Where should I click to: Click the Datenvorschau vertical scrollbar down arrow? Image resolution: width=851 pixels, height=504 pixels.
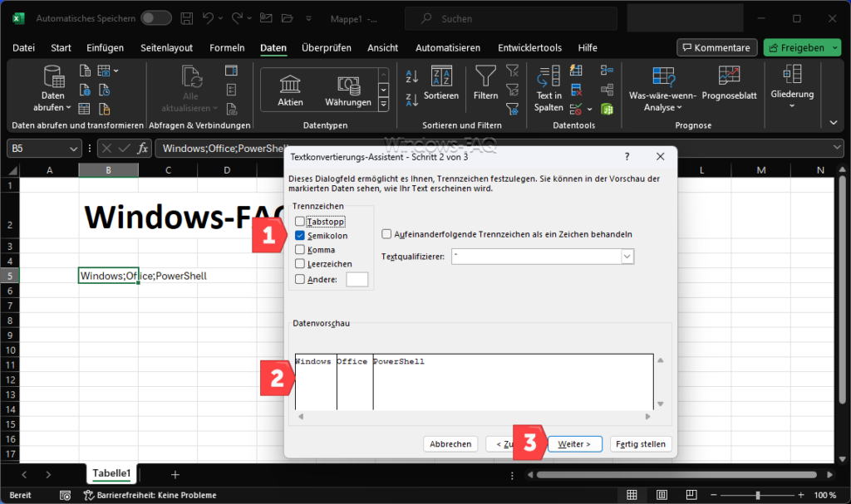[x=661, y=404]
